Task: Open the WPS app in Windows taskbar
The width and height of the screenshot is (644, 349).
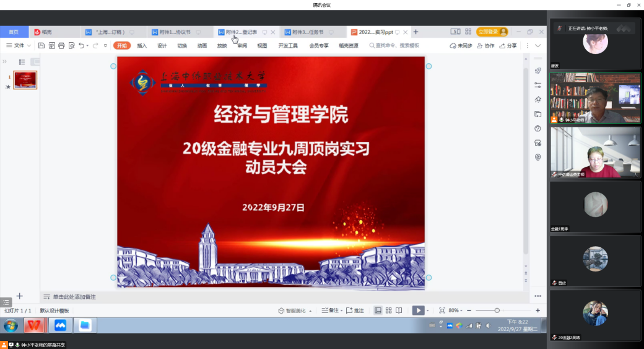Action: point(34,325)
